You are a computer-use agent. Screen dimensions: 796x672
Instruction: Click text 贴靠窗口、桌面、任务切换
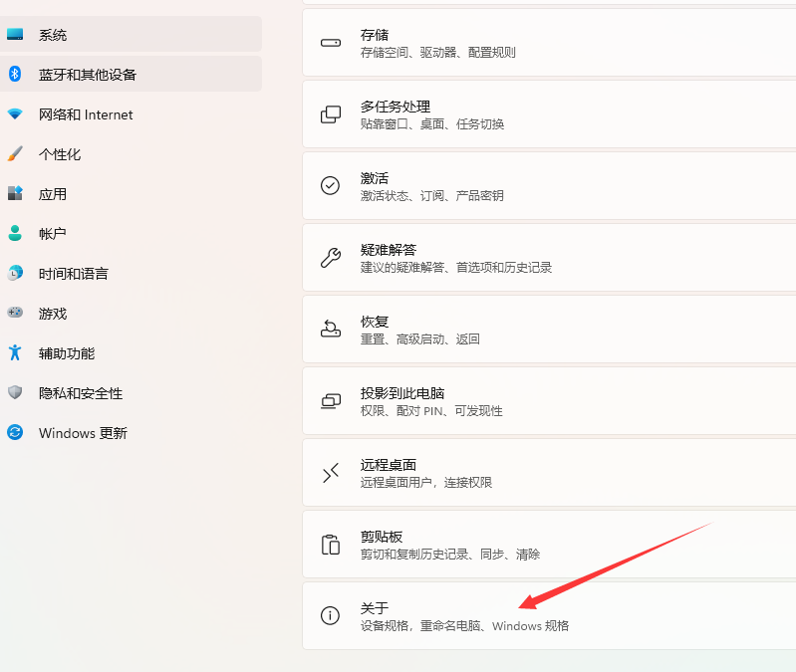pos(432,123)
